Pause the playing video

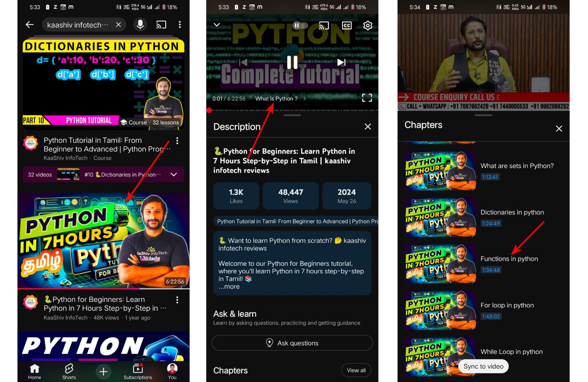pos(292,62)
